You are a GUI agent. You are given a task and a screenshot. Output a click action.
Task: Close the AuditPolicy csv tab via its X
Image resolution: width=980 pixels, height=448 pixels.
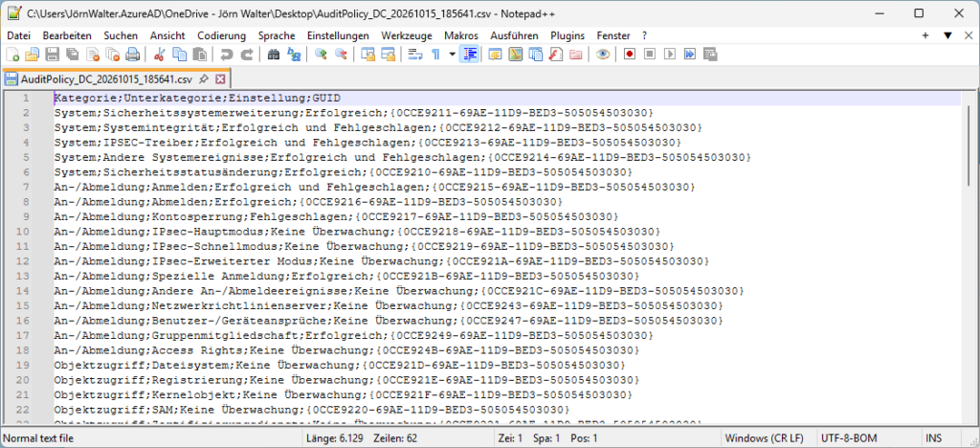click(x=220, y=79)
